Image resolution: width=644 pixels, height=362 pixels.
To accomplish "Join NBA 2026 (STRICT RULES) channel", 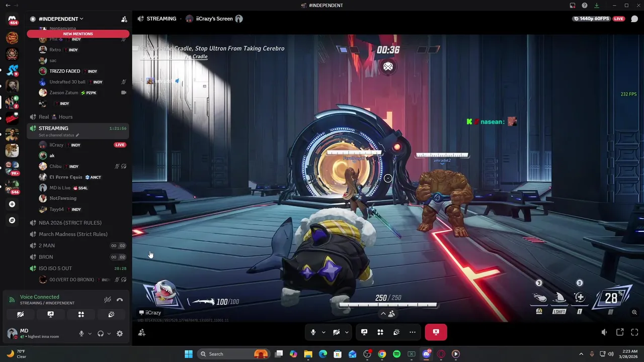I will click(x=78, y=223).
